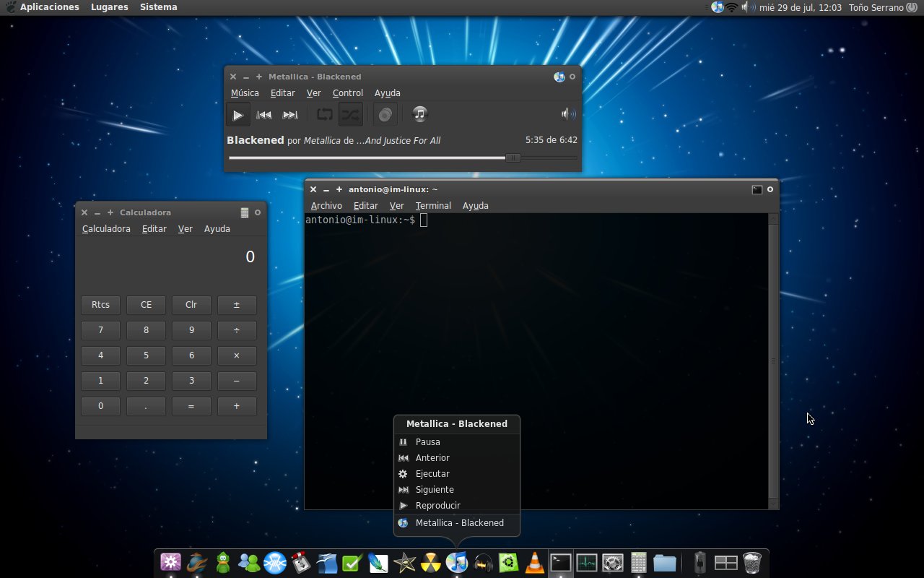
Task: Click the Clr button on the calculator
Action: coord(191,305)
